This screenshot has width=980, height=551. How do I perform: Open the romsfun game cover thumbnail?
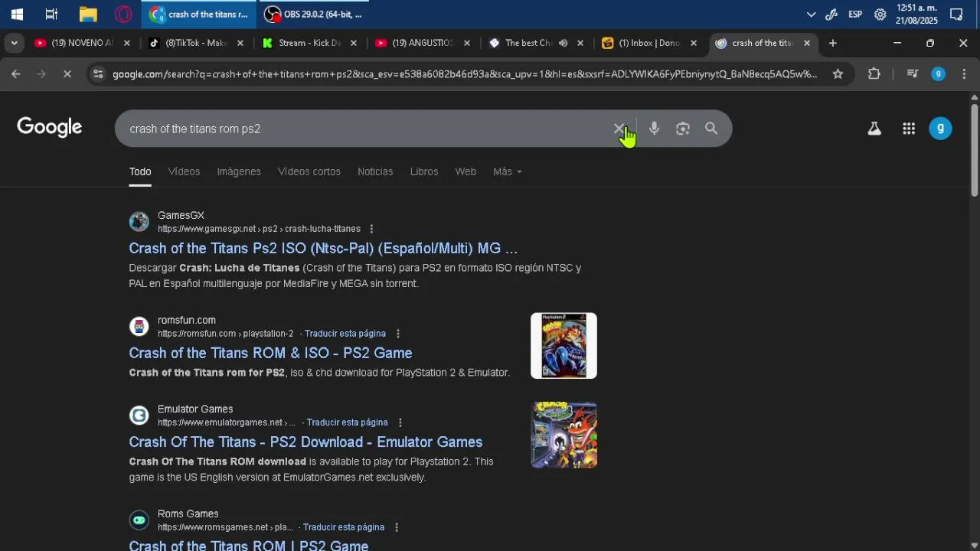pos(563,345)
